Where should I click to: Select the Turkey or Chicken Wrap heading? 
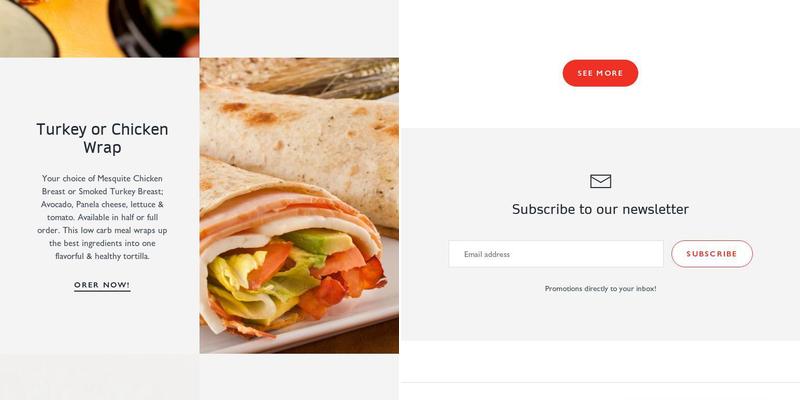point(102,138)
